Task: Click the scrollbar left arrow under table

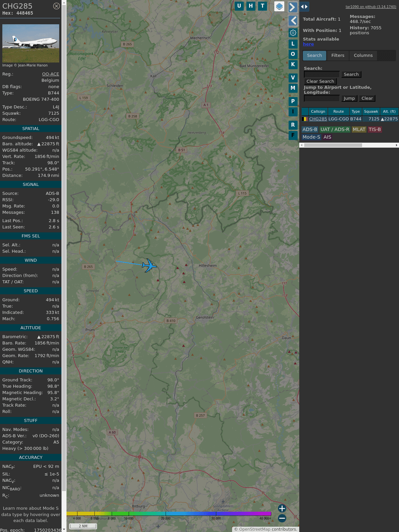Action: [x=302, y=145]
